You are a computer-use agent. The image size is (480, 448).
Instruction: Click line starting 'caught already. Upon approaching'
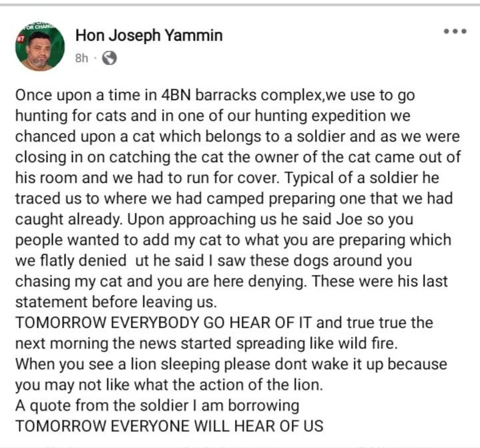[x=214, y=220]
